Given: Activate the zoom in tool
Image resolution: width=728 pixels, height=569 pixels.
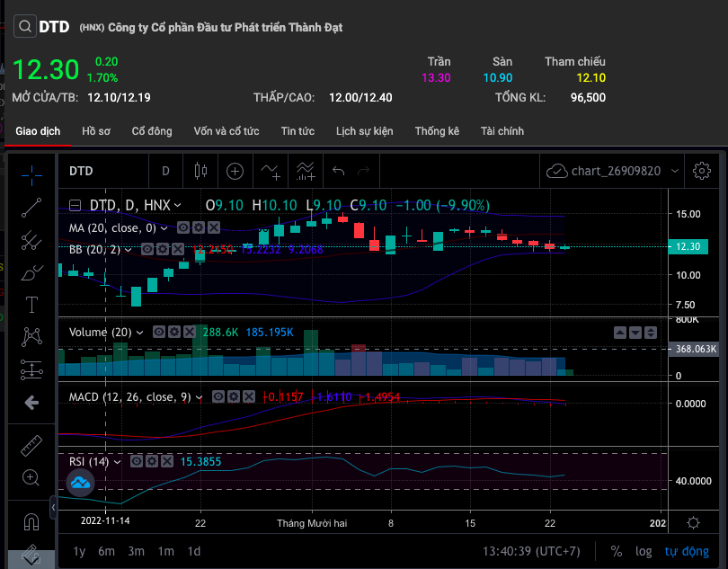Looking at the screenshot, I should 32,477.
